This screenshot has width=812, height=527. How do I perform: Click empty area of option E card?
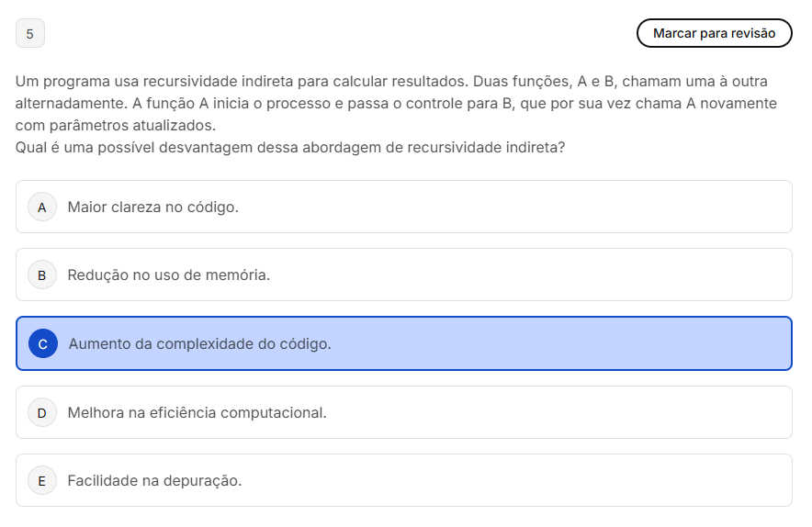pyautogui.click(x=551, y=480)
